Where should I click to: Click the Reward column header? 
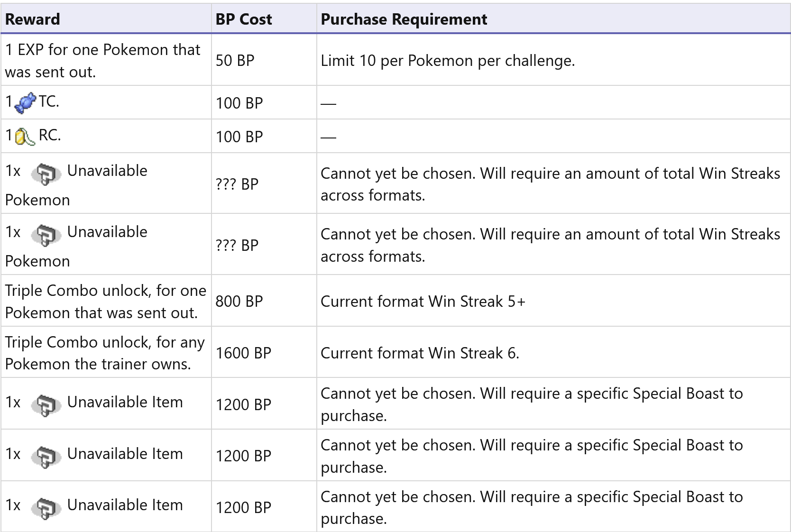(x=33, y=19)
